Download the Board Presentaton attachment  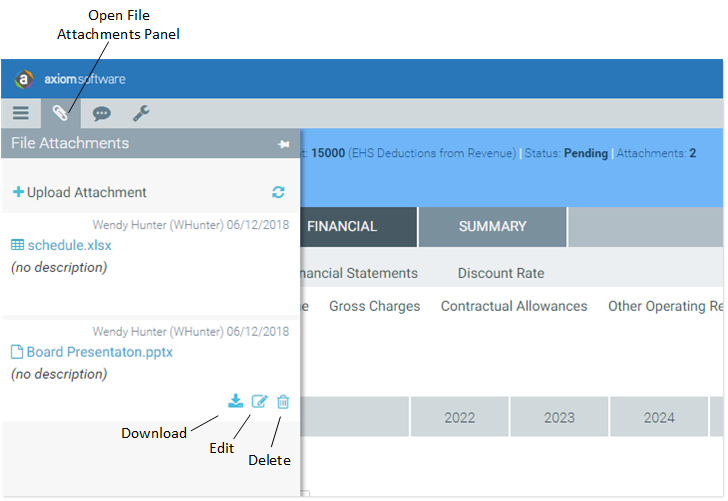point(236,401)
